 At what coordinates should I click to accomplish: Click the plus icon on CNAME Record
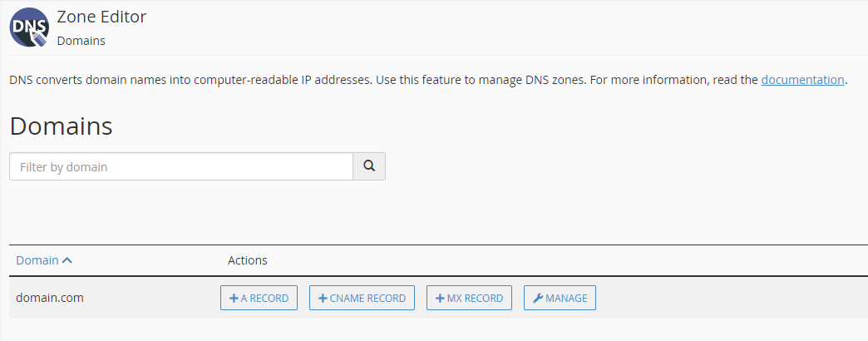point(323,299)
